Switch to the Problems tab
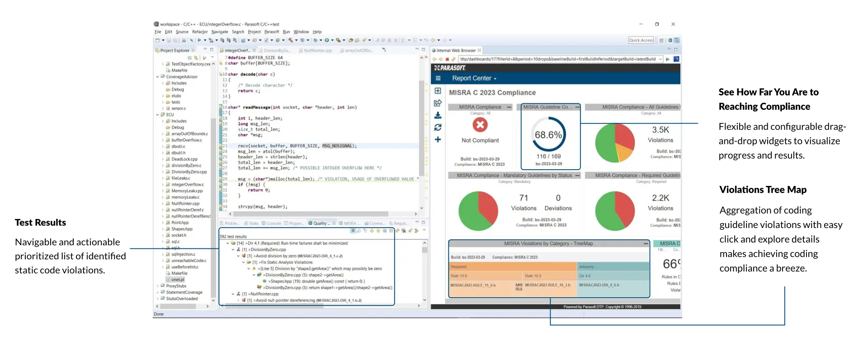This screenshot has width=868, height=347. [230, 223]
